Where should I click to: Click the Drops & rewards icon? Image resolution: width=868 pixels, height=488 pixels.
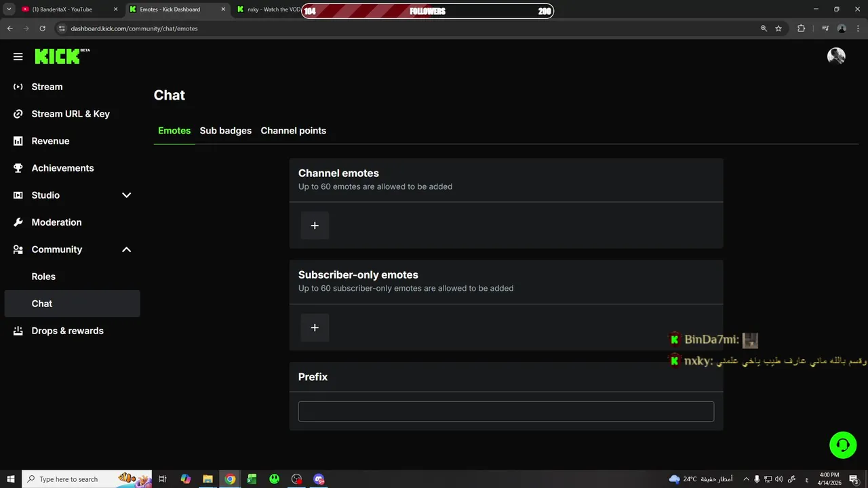18,331
